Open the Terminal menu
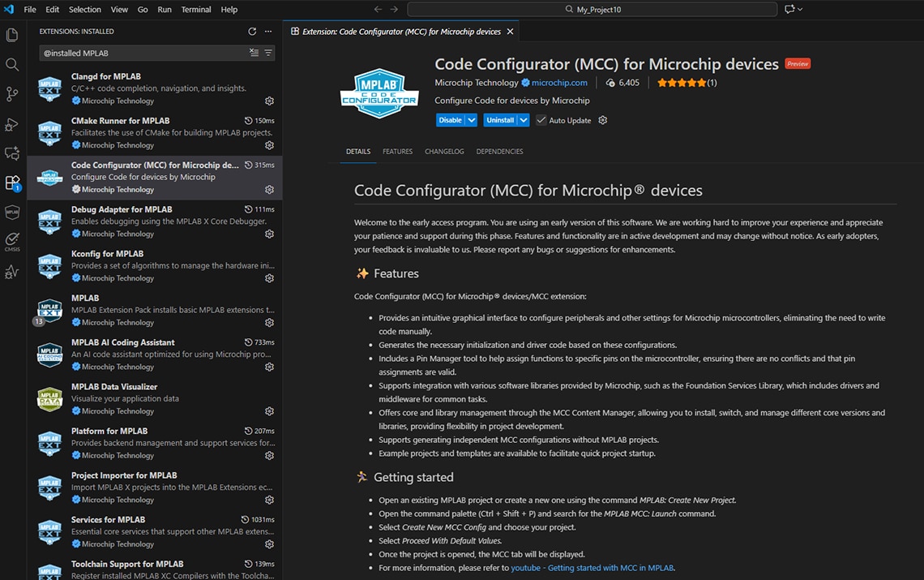This screenshot has height=580, width=924. (x=197, y=9)
